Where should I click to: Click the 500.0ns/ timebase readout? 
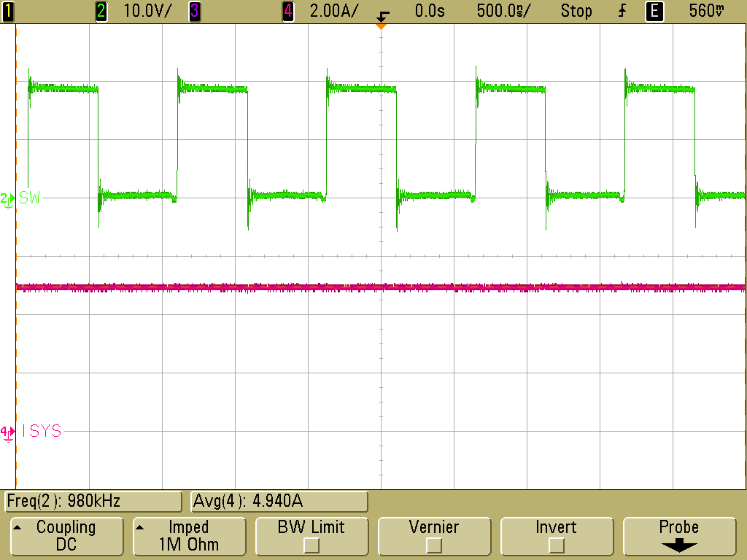503,11
